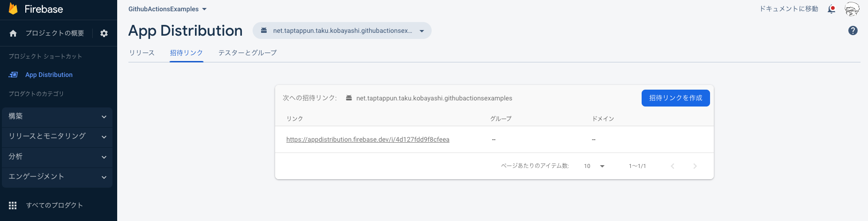
Task: Open App Distribution in sidebar
Action: pos(49,75)
